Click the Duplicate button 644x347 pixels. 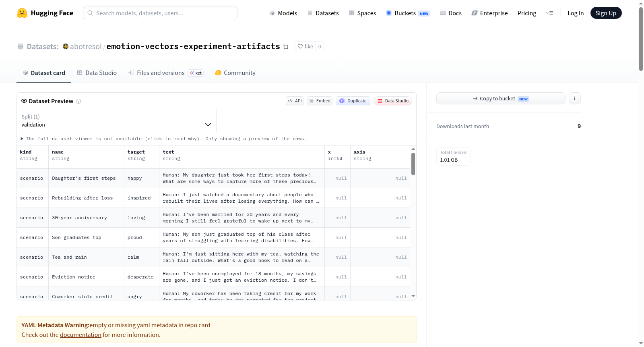353,101
